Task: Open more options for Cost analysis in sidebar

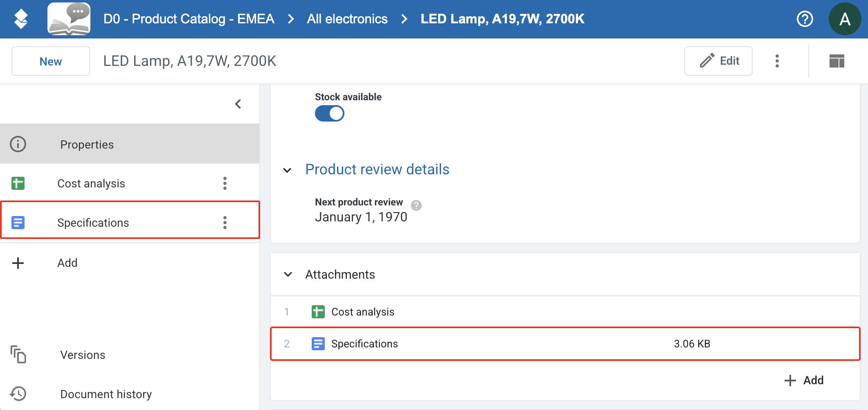Action: pyautogui.click(x=225, y=183)
